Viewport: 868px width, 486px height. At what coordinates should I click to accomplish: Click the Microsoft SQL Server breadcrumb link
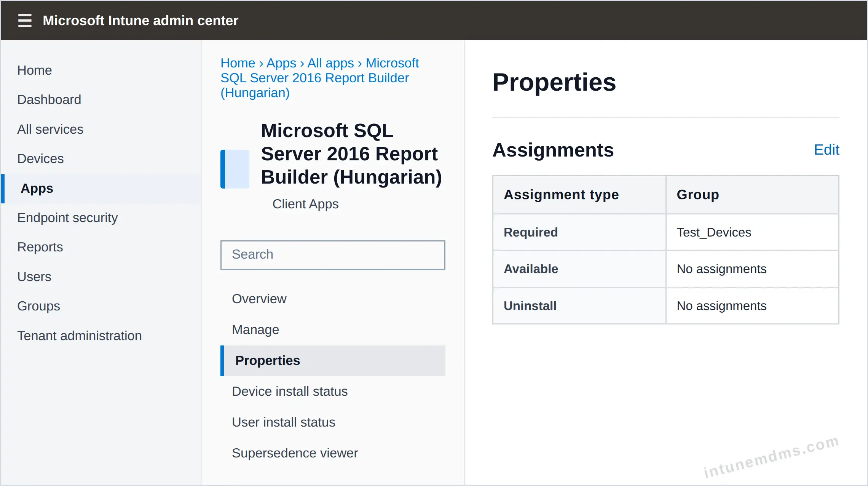click(x=320, y=78)
